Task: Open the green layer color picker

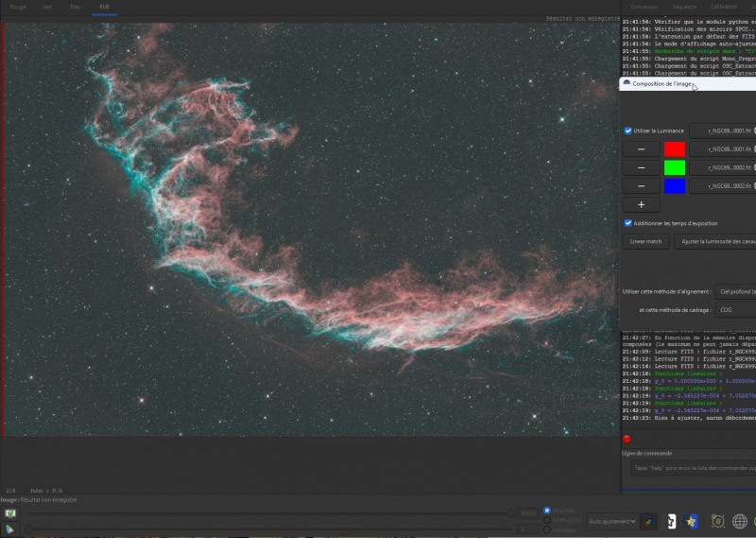Action: click(x=675, y=167)
